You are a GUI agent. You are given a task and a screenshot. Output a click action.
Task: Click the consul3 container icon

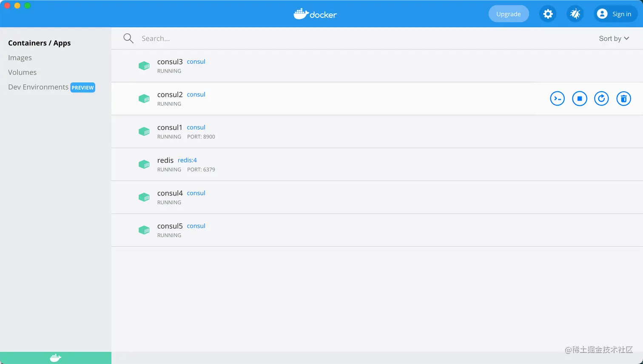click(144, 66)
